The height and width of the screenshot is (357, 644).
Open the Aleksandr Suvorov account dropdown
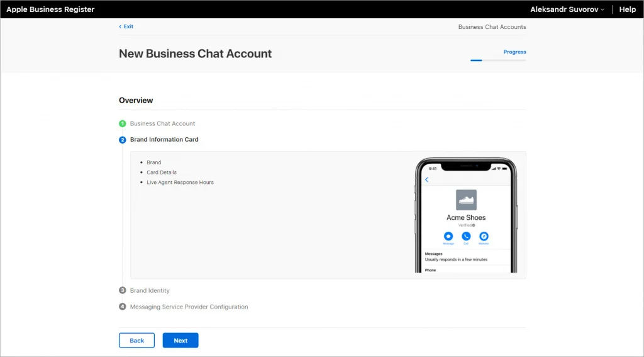pos(567,9)
